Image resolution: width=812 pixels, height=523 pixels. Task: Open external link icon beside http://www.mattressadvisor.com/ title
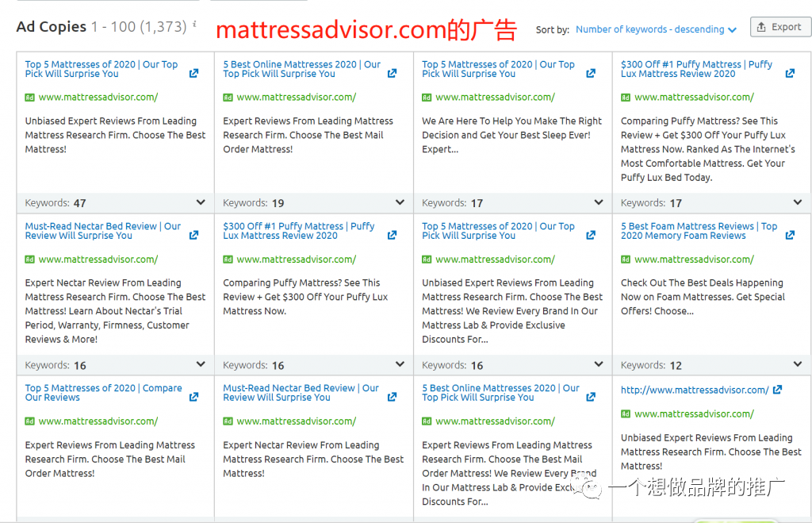point(777,390)
